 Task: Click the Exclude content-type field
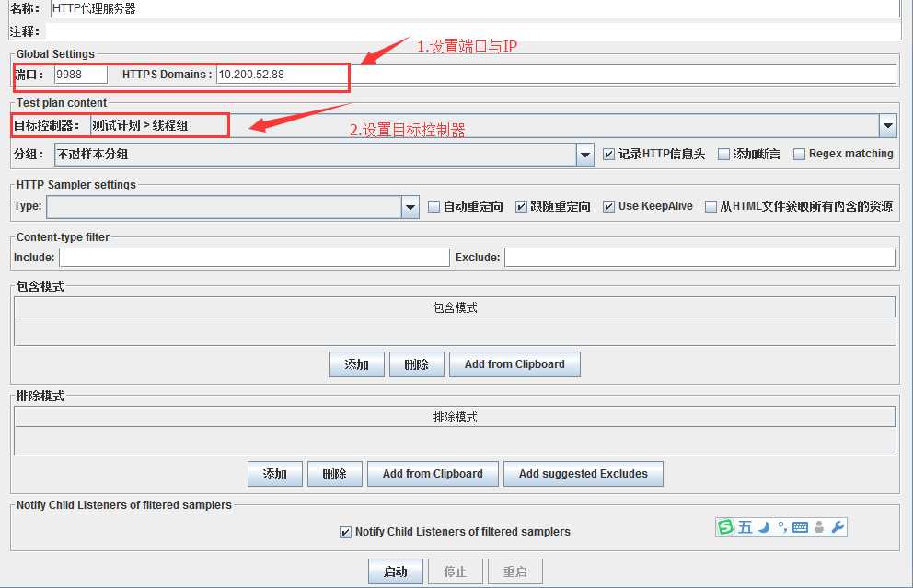tap(699, 258)
